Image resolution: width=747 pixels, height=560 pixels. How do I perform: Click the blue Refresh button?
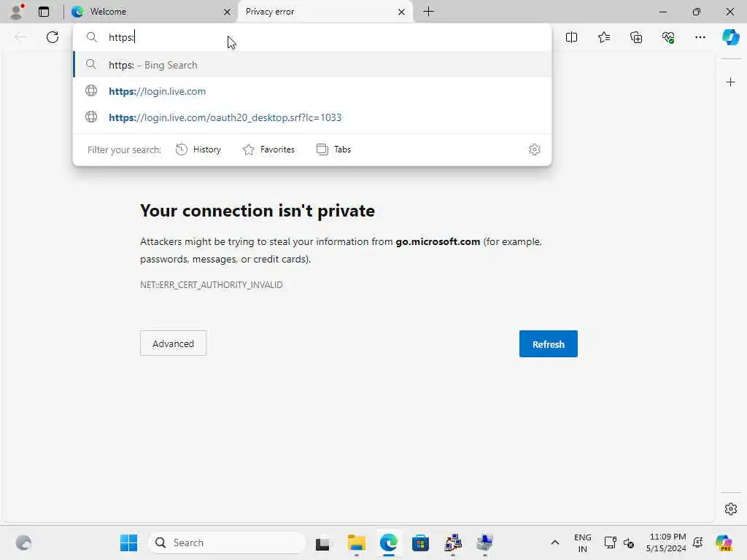point(549,344)
